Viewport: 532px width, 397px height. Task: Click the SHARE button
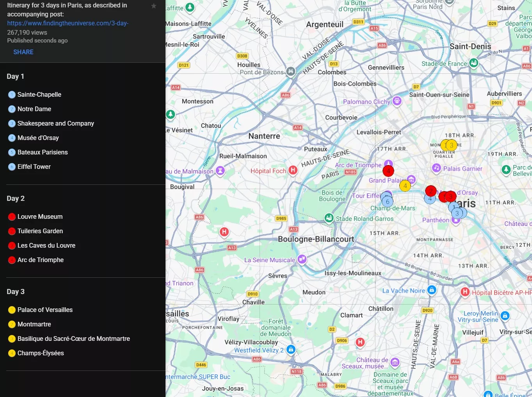click(23, 52)
